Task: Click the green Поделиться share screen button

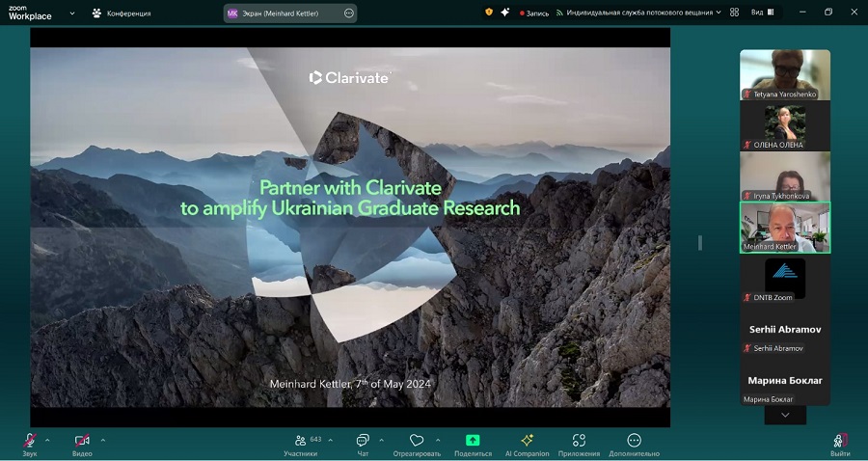Action: coord(473,445)
